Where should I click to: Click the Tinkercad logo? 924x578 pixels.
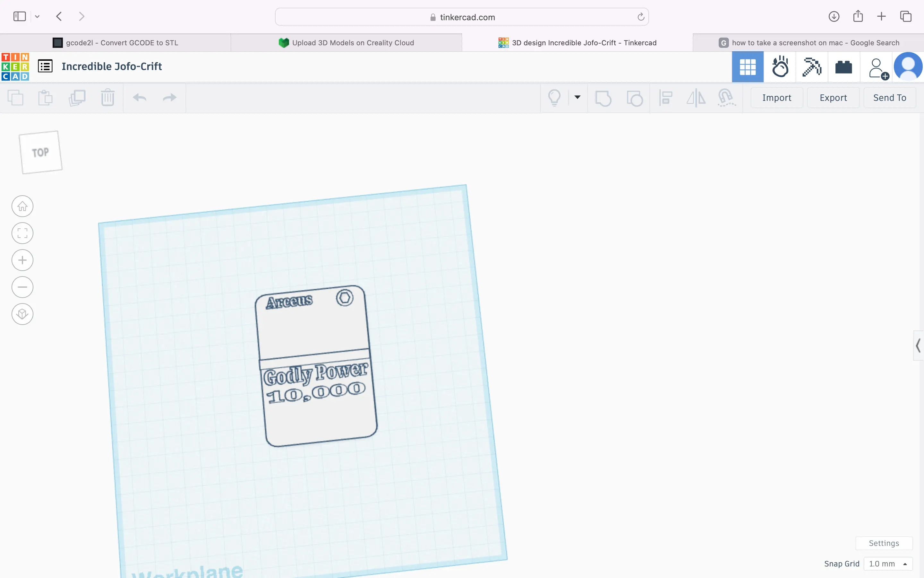15,67
